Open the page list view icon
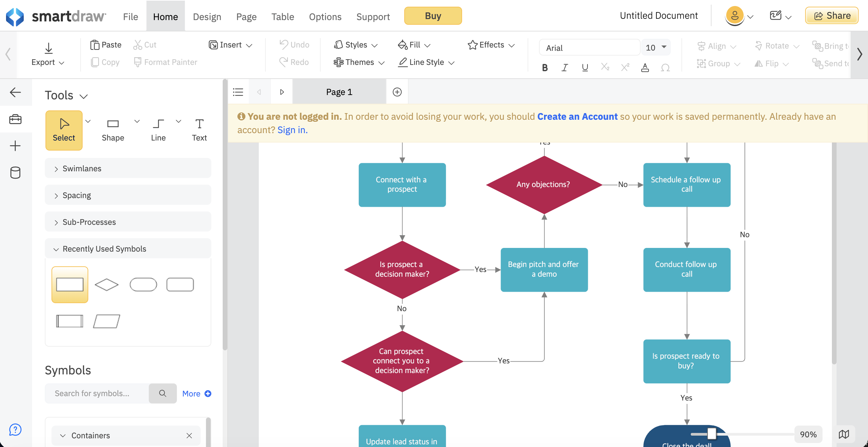Viewport: 868px width, 447px height. point(238,92)
